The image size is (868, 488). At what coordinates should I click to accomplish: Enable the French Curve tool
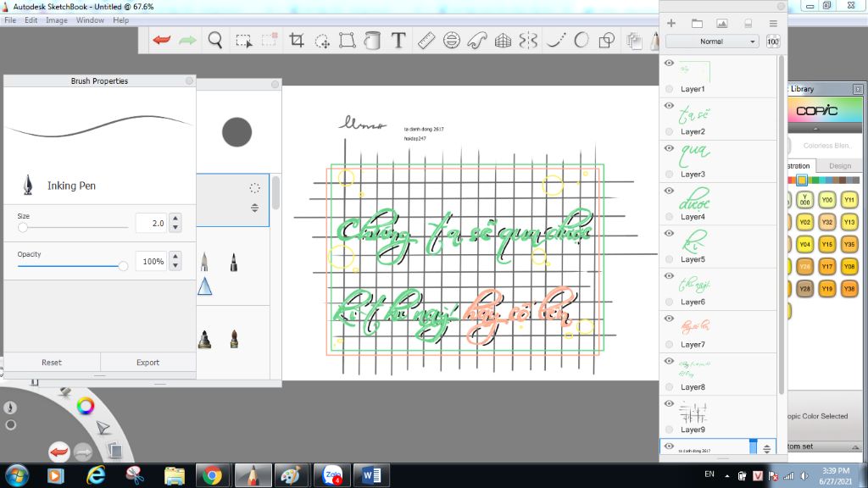477,40
